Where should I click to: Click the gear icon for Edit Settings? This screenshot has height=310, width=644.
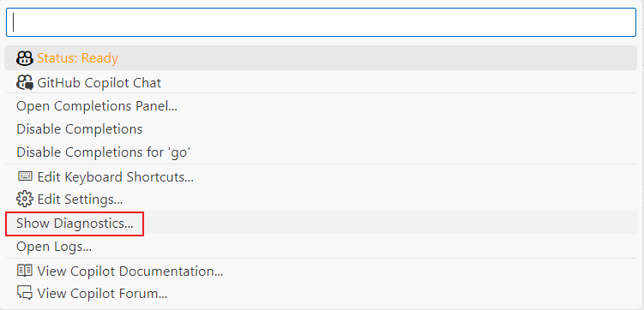point(25,200)
